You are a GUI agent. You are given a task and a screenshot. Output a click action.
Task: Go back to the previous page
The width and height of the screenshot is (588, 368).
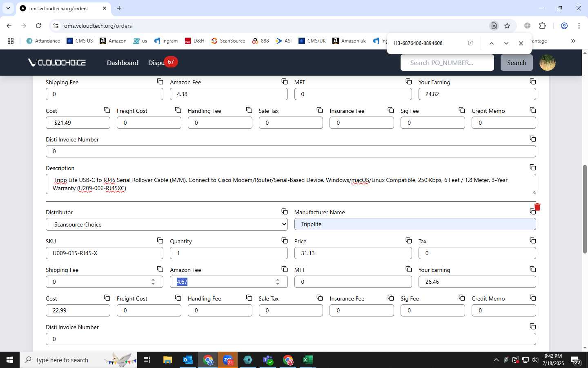(9, 26)
